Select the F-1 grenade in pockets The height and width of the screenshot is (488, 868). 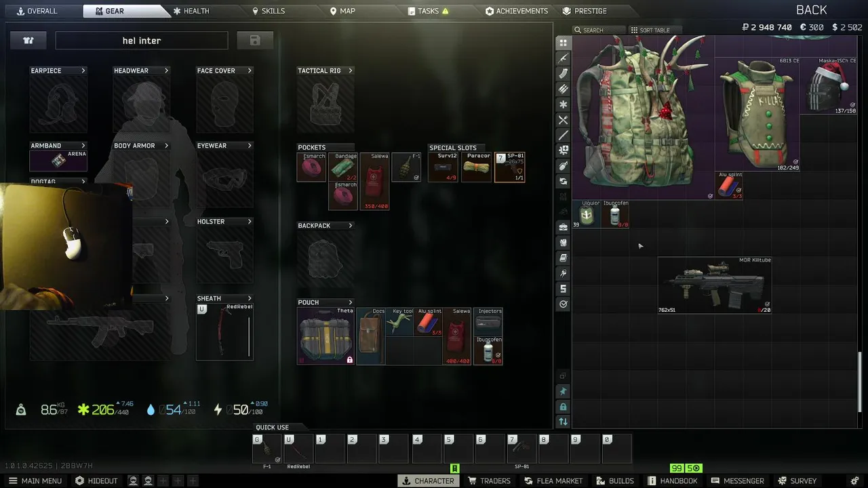pos(406,167)
